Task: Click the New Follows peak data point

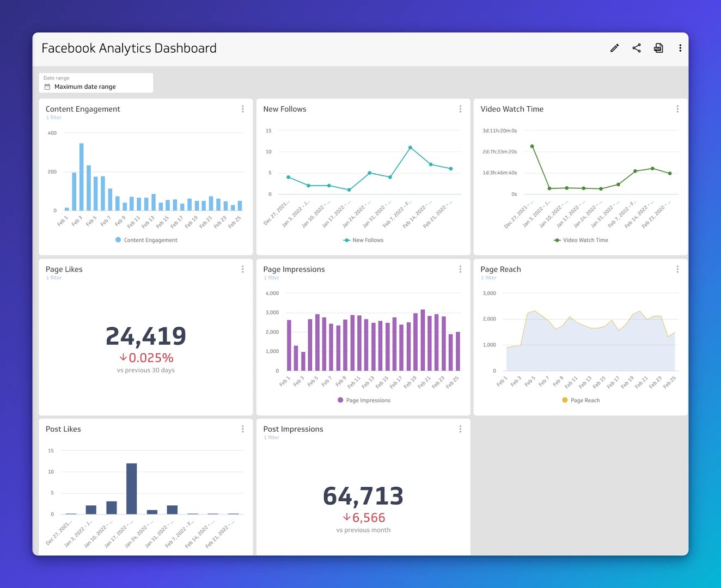Action: (x=410, y=148)
